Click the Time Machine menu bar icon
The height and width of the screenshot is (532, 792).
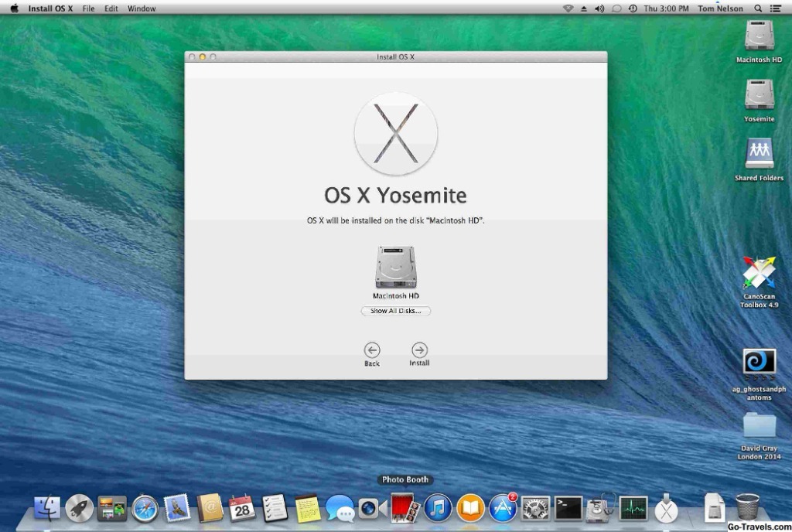633,9
